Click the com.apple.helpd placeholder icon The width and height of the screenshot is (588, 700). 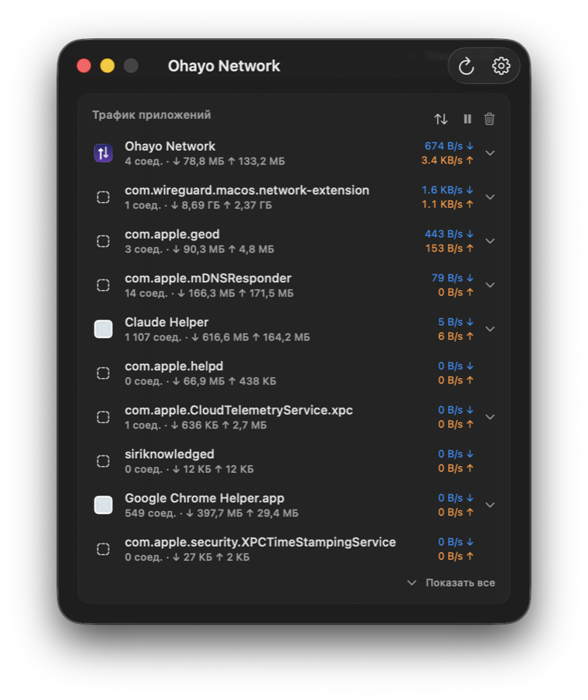click(103, 373)
